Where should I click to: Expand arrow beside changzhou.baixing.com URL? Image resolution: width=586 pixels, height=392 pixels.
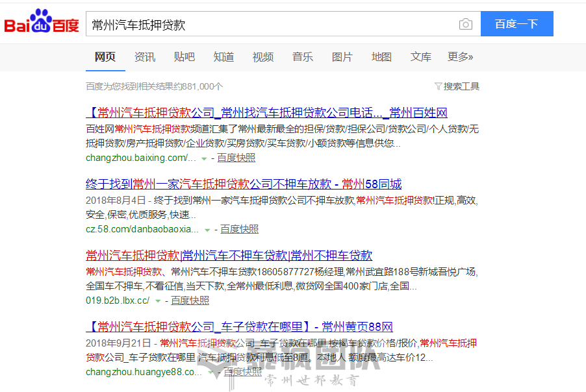click(x=204, y=159)
